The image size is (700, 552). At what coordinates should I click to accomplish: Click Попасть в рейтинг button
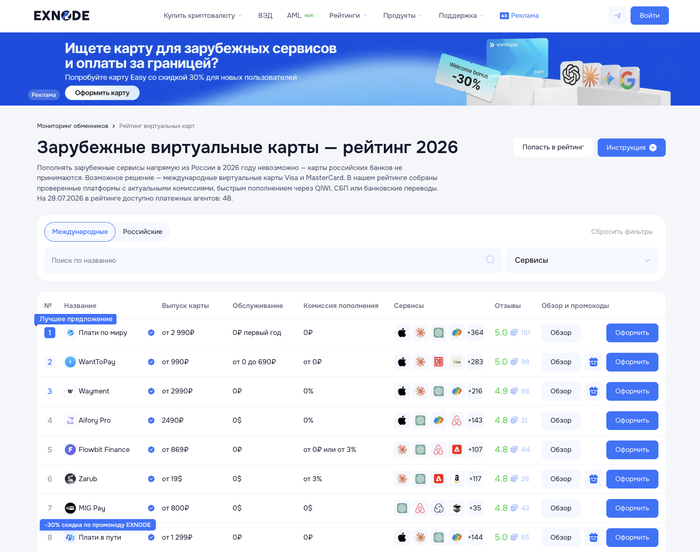(553, 147)
